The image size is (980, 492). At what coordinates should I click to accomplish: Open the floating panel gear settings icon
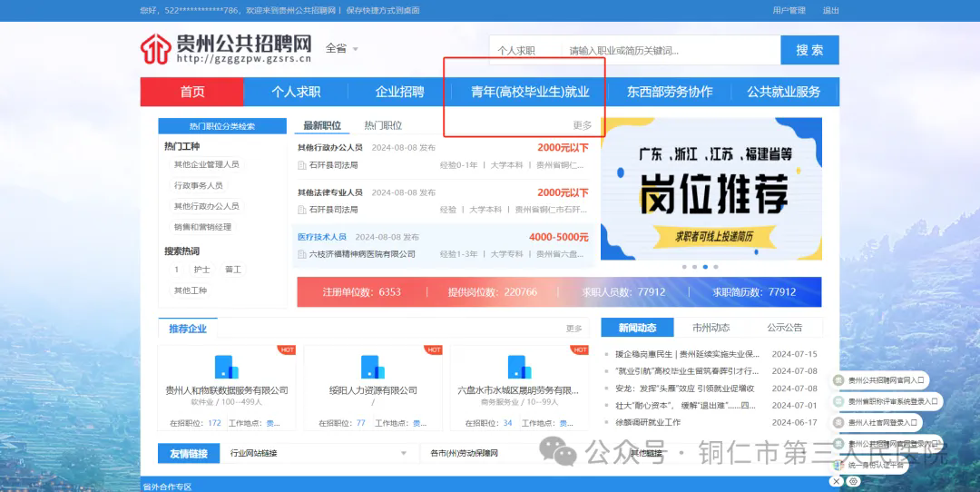pyautogui.click(x=854, y=481)
